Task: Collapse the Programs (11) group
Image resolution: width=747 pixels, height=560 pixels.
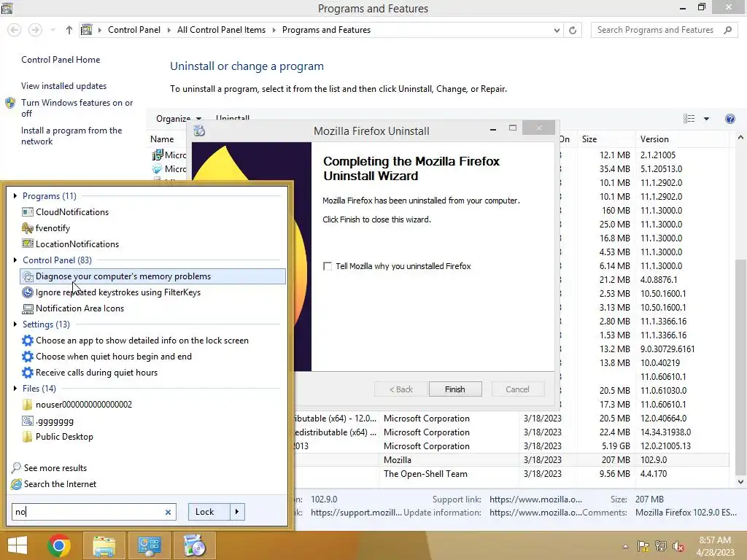Action: pyautogui.click(x=15, y=195)
